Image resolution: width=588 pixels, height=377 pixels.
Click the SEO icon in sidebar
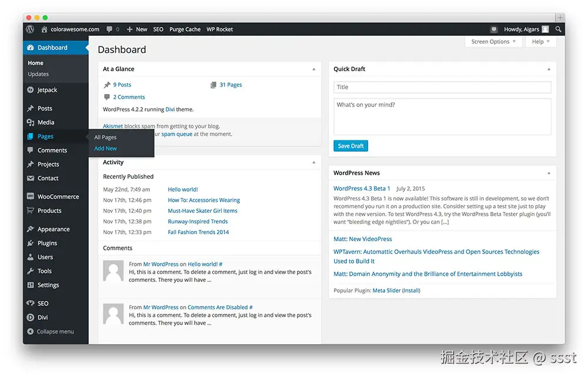pyautogui.click(x=31, y=303)
